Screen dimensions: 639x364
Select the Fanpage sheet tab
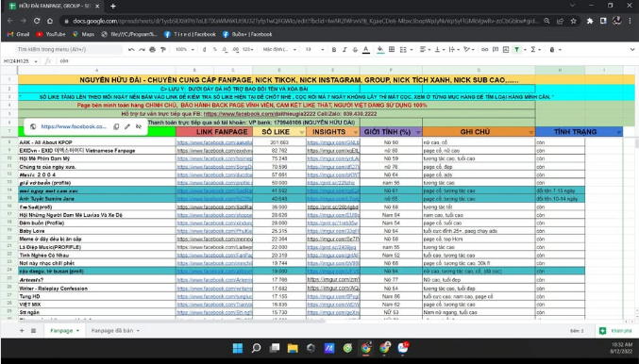pos(64,331)
